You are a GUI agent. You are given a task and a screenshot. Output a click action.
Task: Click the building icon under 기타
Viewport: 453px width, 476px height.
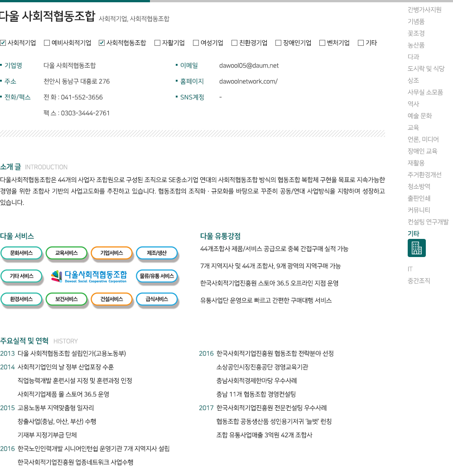pyautogui.click(x=417, y=248)
